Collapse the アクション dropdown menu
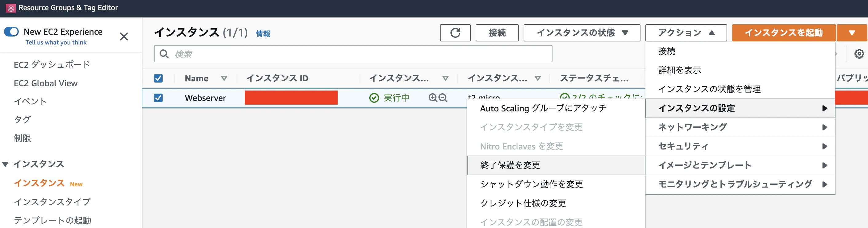The image size is (868, 228). click(686, 33)
